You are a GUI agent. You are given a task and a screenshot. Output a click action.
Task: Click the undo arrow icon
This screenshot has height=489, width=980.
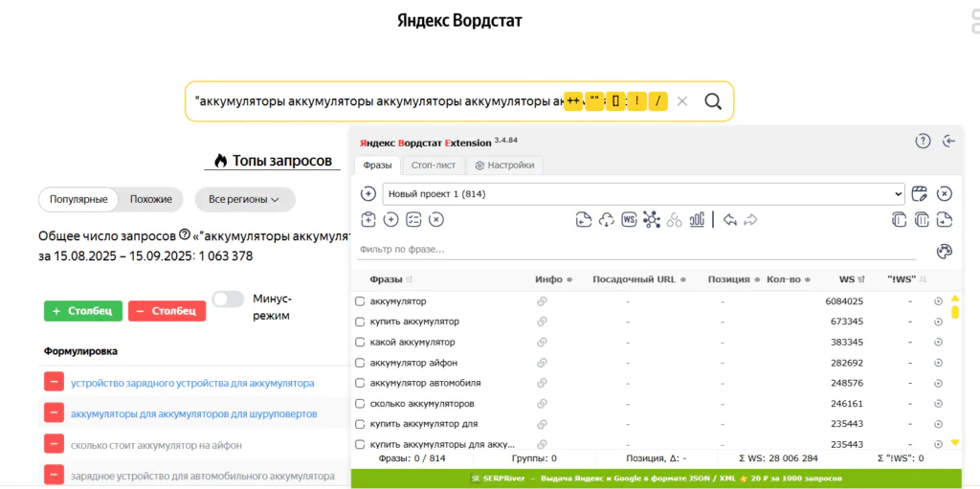coord(730,219)
